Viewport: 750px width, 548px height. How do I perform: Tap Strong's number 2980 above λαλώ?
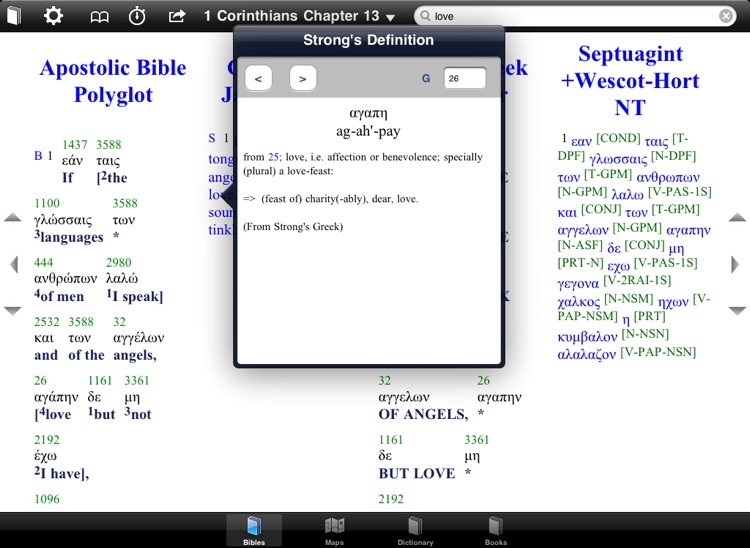tap(119, 263)
